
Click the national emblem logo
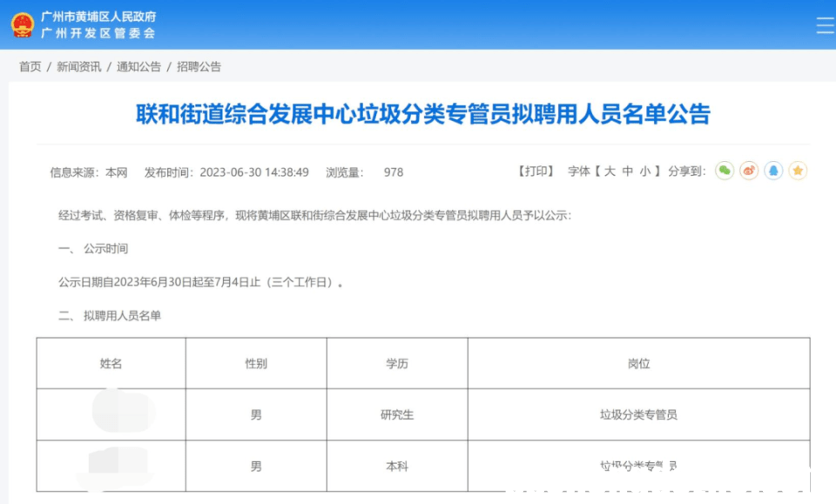pos(22,24)
